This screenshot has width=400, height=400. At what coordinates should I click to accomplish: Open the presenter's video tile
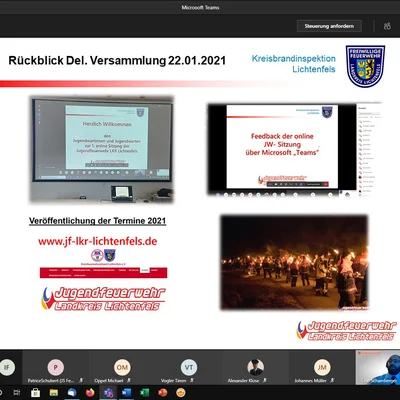coord(378,367)
